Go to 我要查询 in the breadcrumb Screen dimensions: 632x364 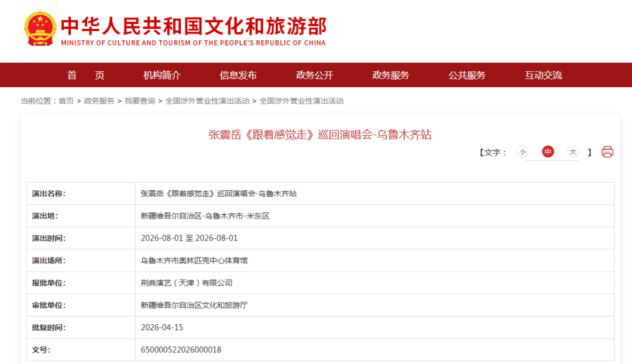[140, 101]
